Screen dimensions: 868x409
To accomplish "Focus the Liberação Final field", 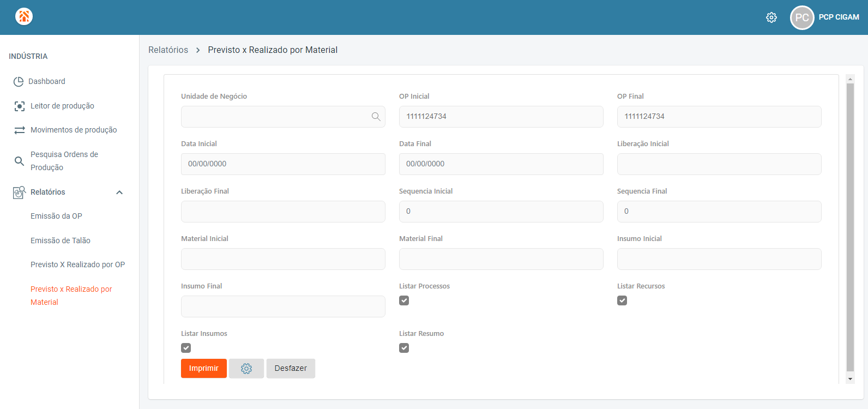I will [283, 212].
